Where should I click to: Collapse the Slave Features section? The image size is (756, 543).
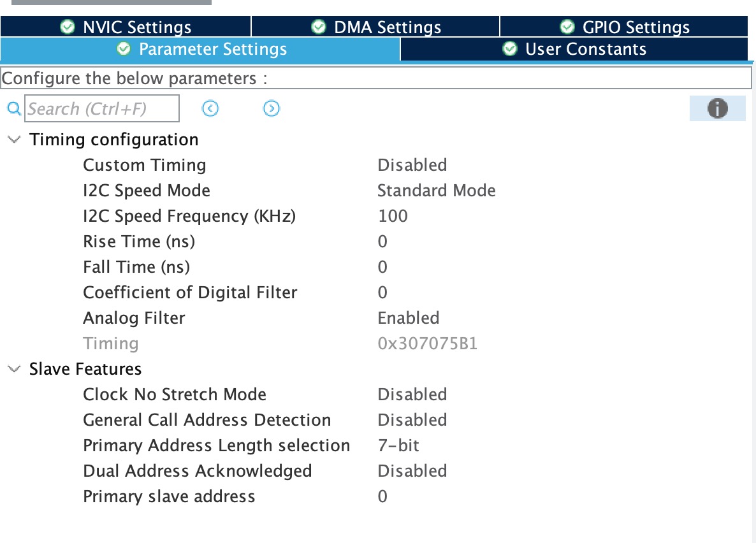[x=14, y=369]
